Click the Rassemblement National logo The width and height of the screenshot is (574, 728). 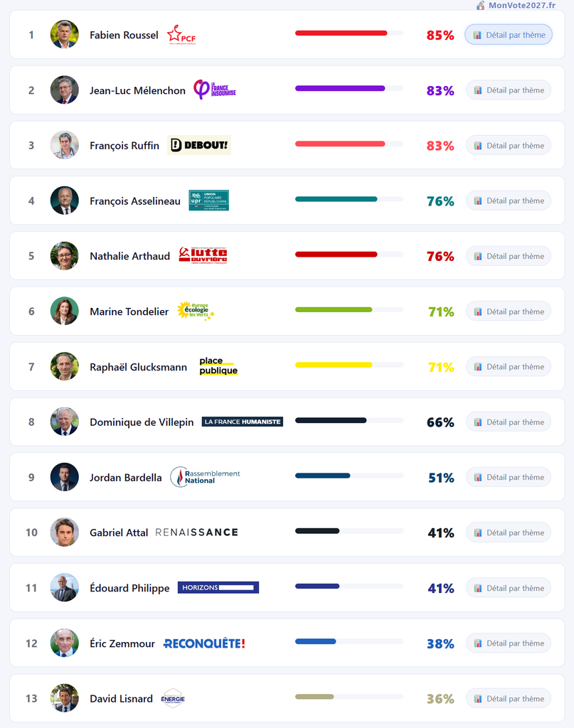(x=206, y=477)
